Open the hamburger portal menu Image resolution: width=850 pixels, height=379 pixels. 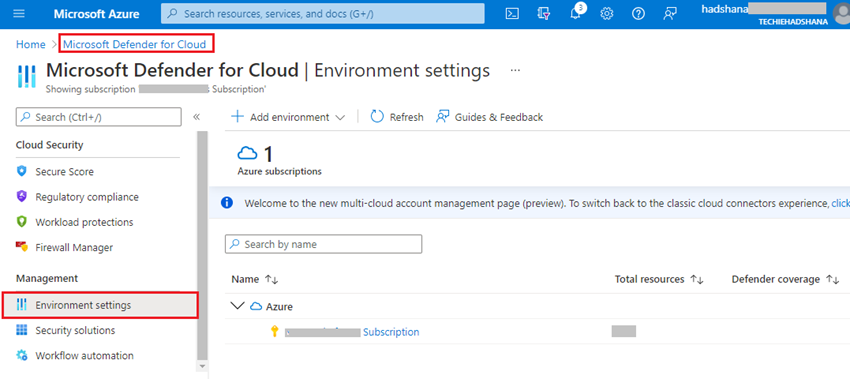pyautogui.click(x=19, y=14)
